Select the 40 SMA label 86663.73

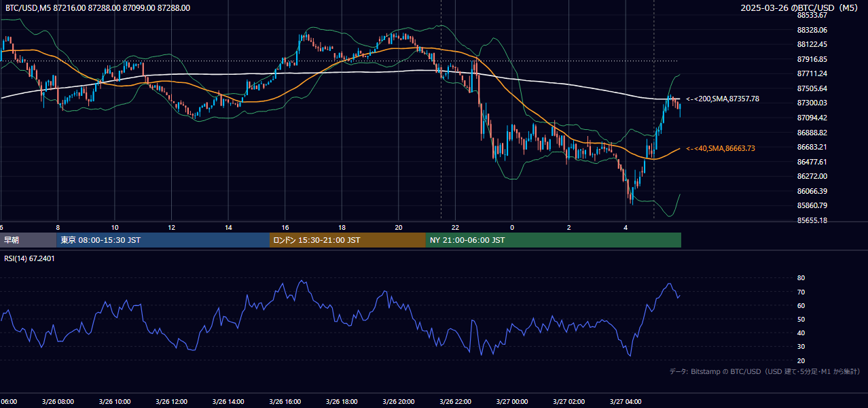click(721, 148)
